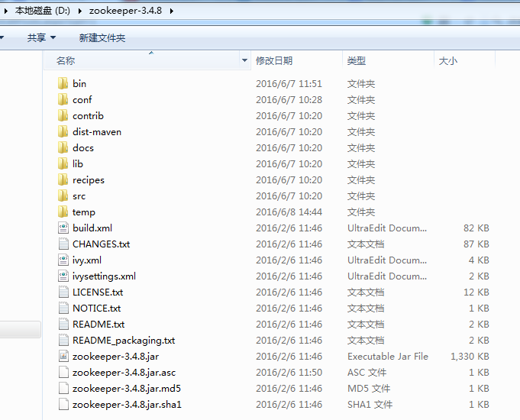Select the temp folder icon
520x420 pixels.
63,212
